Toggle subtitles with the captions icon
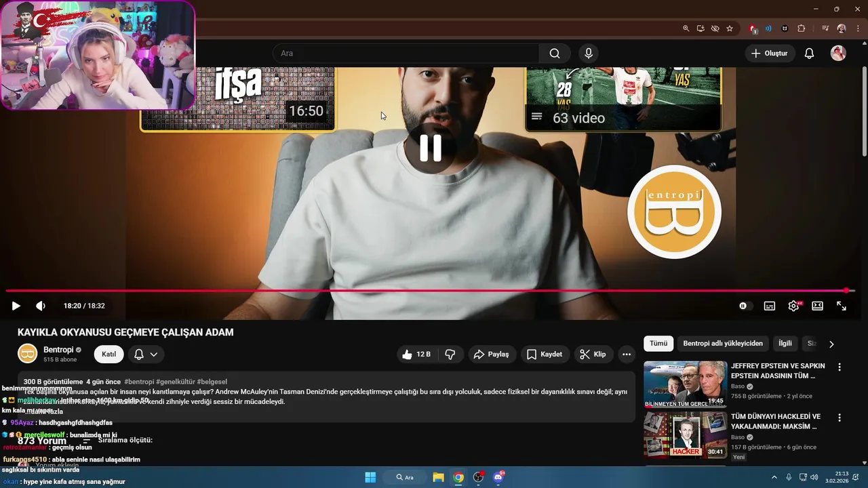Image resolution: width=868 pixels, height=488 pixels. tap(770, 306)
